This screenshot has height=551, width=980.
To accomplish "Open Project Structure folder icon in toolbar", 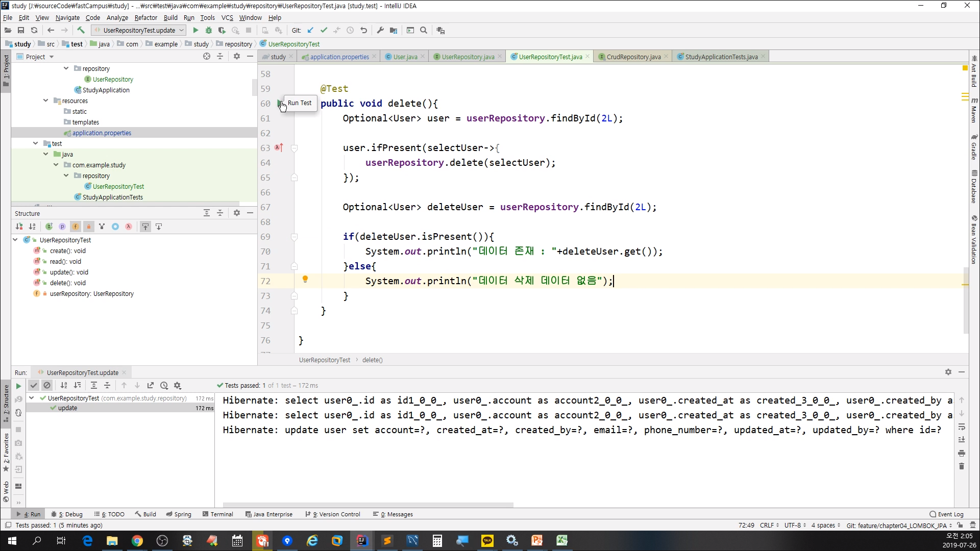I will pyautogui.click(x=394, y=31).
